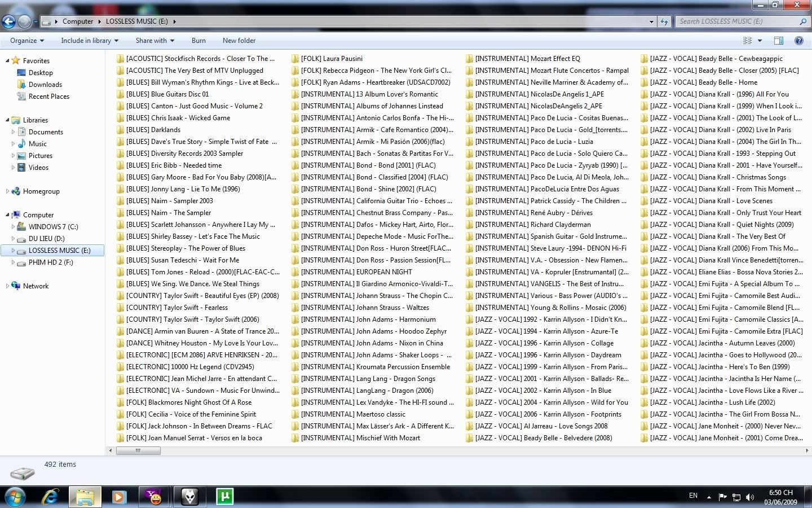Select the PHIM HD 2 (F:) drive
The height and width of the screenshot is (508, 812).
click(x=51, y=262)
